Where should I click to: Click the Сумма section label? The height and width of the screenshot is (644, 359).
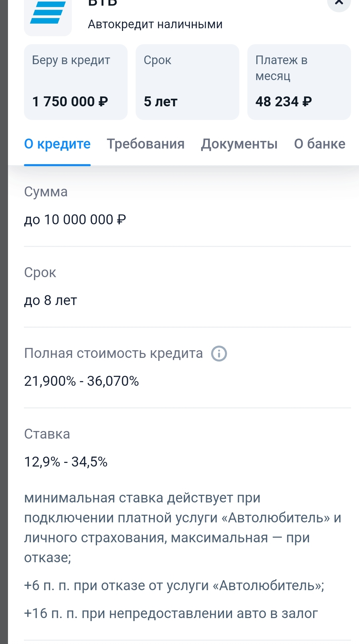(x=46, y=192)
